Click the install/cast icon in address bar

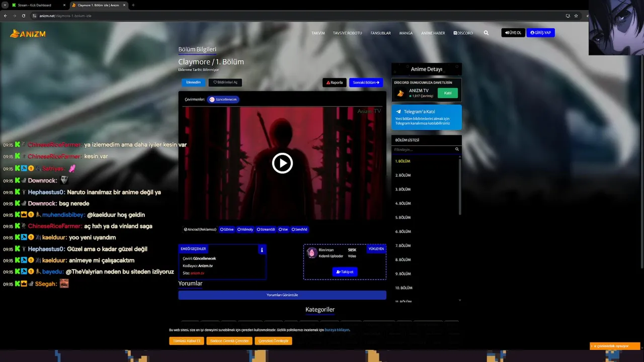tap(568, 16)
